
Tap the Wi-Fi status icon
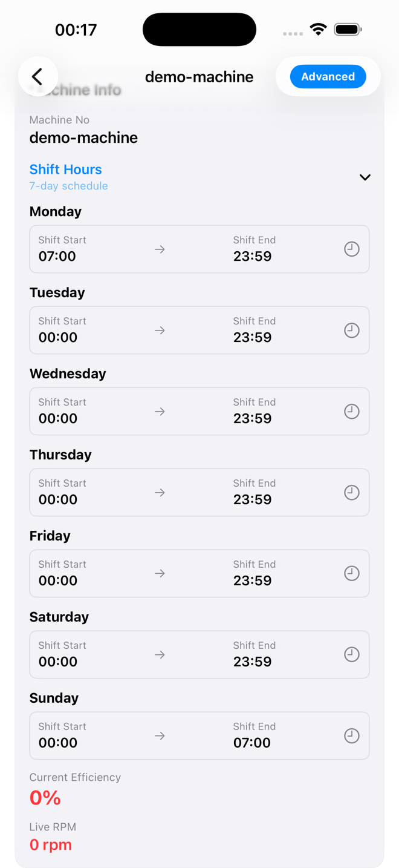[318, 29]
